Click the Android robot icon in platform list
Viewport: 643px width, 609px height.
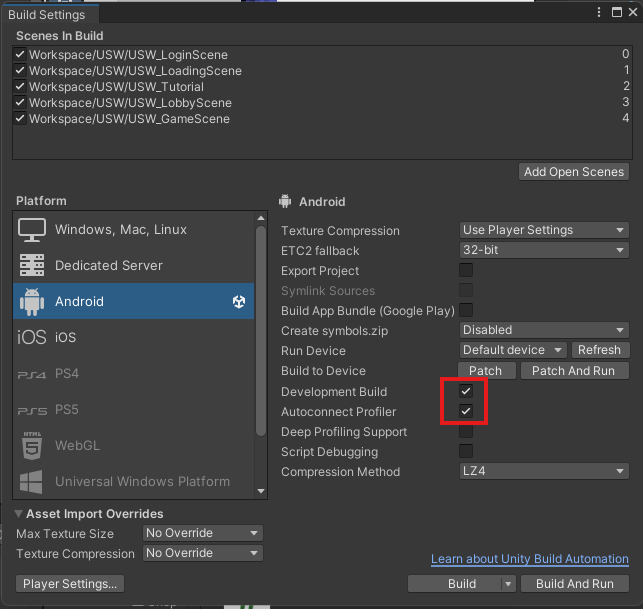32,301
